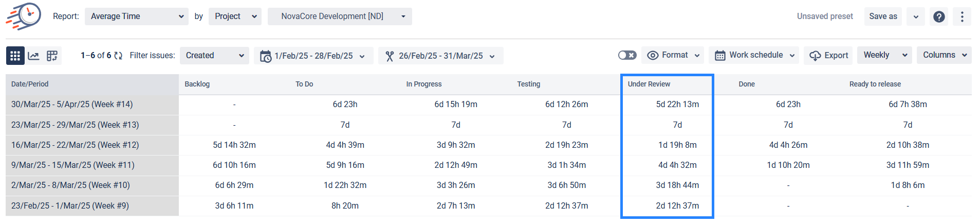Click the eye icon beside Format
Screen dimensions: 980x223
coord(653,56)
